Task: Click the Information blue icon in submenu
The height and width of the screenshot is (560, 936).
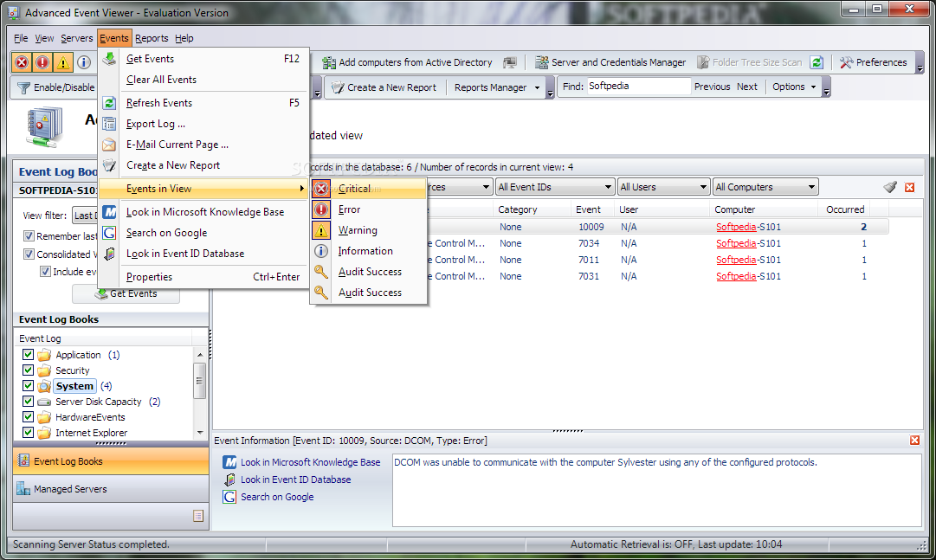Action: point(321,251)
